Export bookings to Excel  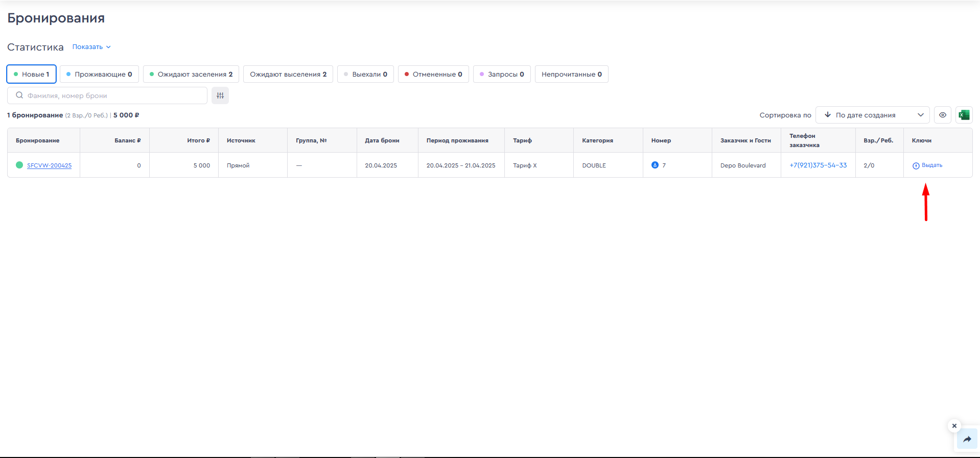pyautogui.click(x=964, y=115)
